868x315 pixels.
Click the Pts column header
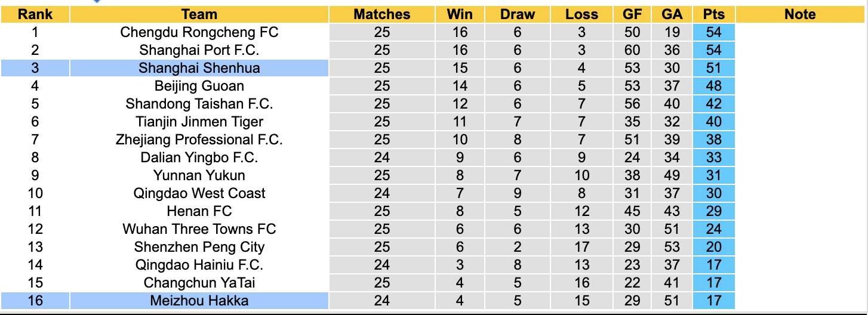pos(714,14)
